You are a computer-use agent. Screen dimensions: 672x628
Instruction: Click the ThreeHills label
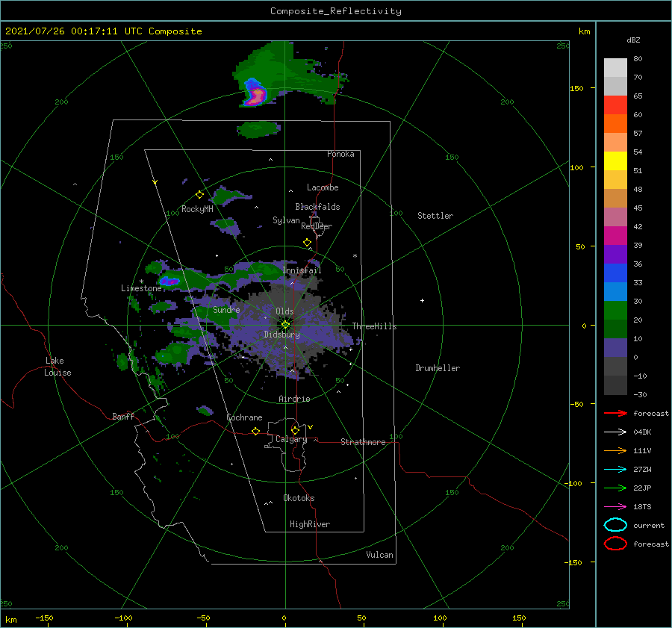[375, 326]
